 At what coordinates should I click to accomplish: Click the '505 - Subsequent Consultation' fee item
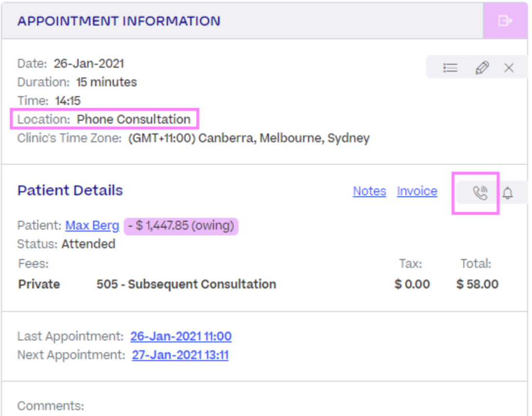point(186,284)
